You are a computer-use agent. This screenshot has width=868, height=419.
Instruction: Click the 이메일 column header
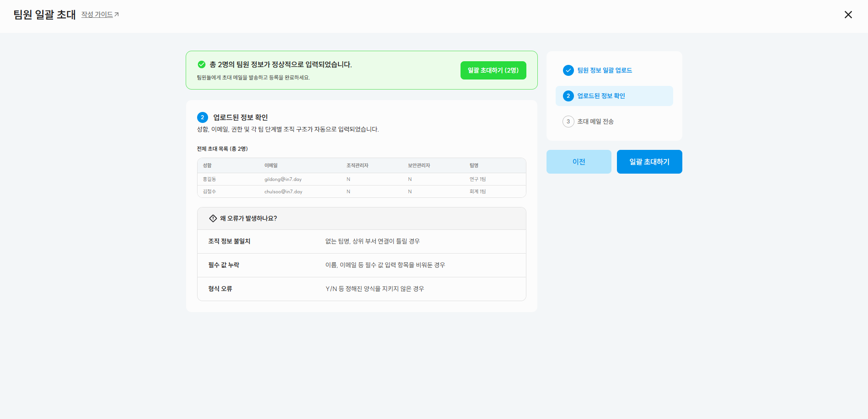coord(271,165)
